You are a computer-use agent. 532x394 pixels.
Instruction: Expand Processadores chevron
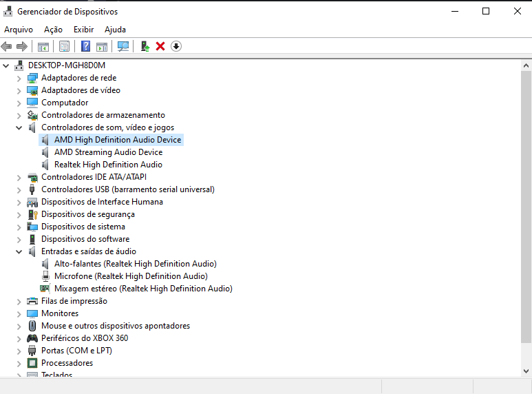[19, 364]
